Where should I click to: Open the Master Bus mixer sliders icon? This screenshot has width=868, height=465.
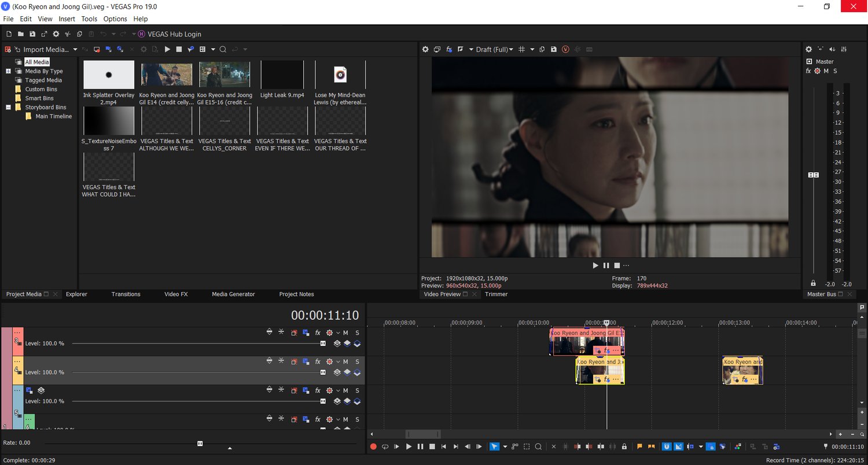click(x=844, y=49)
